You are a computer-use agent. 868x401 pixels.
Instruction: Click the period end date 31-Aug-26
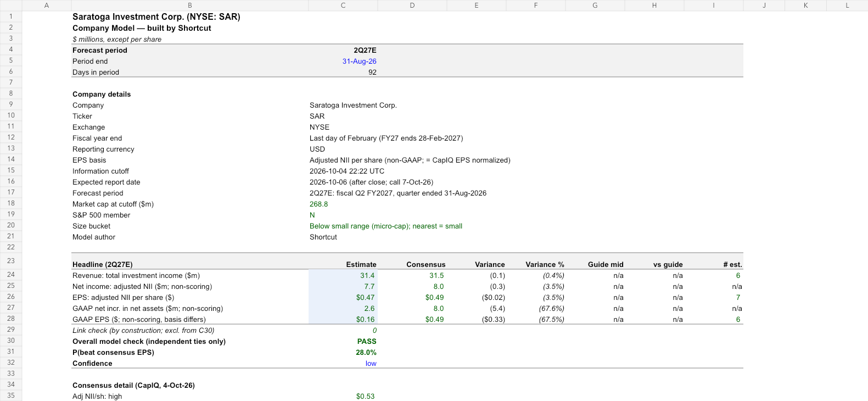pyautogui.click(x=359, y=62)
